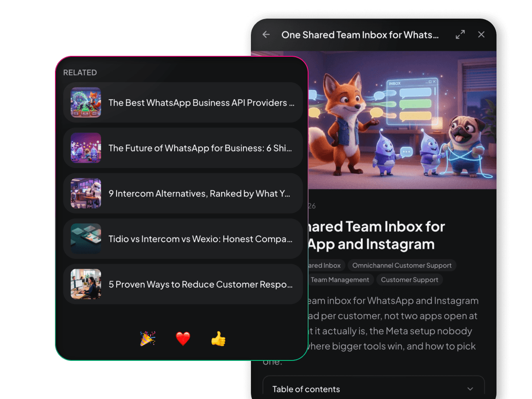Open 'Tidio vs Intercom vs Wexio' comparison article

pyautogui.click(x=183, y=239)
